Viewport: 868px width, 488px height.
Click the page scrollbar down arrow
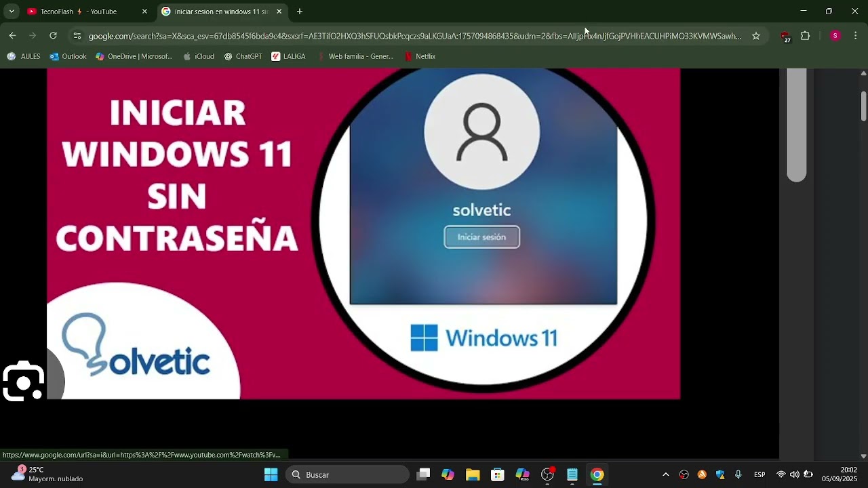point(863,456)
